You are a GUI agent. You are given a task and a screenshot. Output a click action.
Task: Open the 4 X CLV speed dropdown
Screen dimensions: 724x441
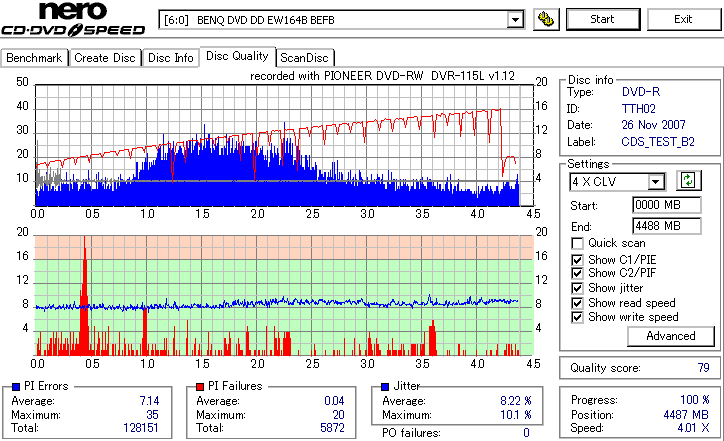coord(655,182)
